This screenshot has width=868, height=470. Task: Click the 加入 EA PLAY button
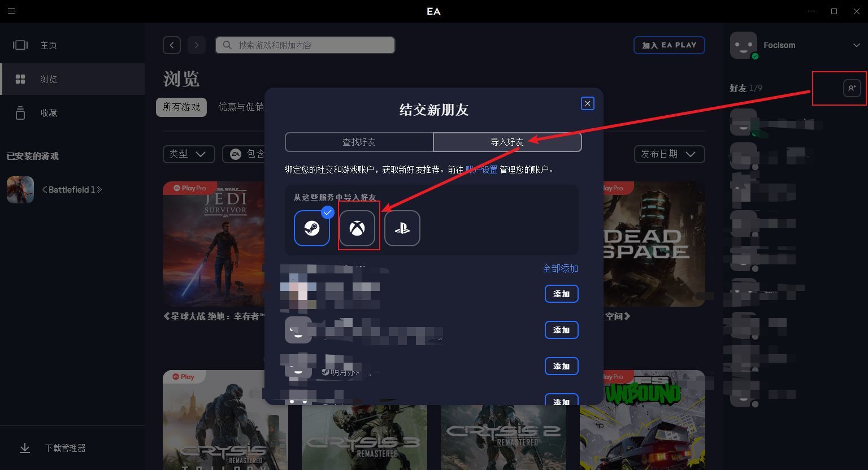click(669, 45)
